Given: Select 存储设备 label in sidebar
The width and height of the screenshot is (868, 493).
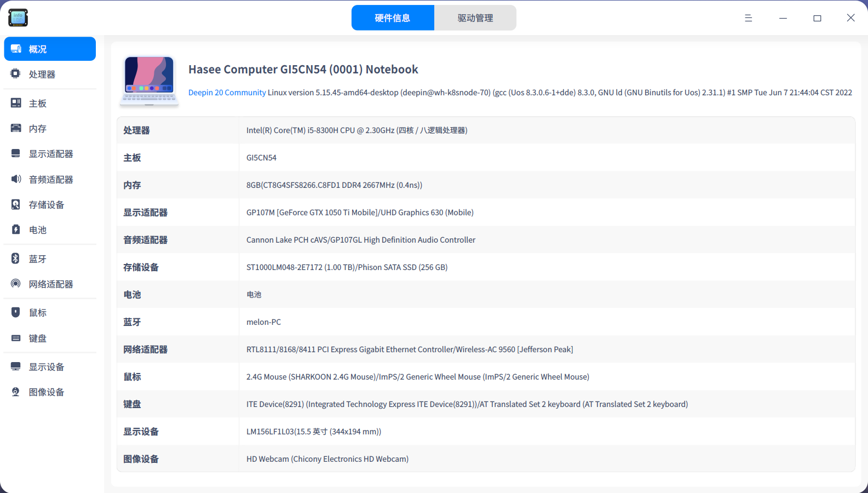Looking at the screenshot, I should click(x=47, y=204).
